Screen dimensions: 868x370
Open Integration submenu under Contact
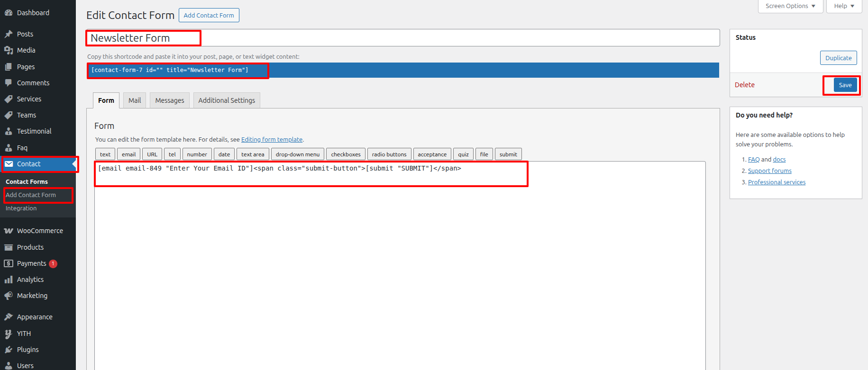coord(21,208)
